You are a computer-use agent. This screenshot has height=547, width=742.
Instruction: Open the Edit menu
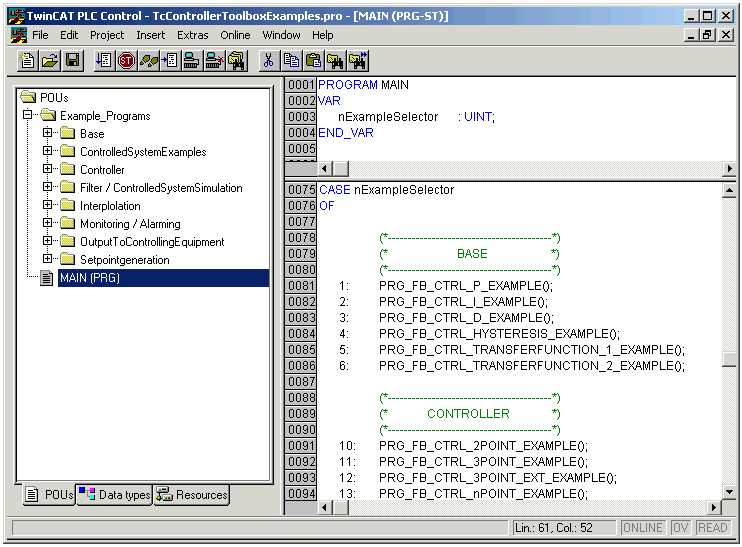click(69, 35)
